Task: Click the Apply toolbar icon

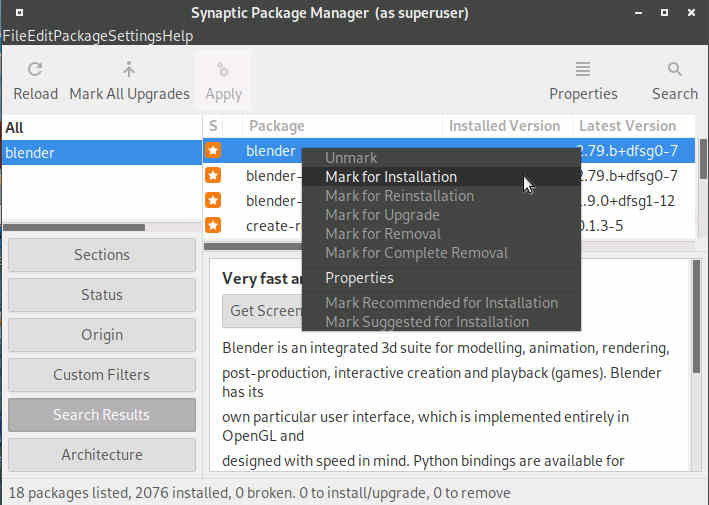Action: click(x=223, y=70)
